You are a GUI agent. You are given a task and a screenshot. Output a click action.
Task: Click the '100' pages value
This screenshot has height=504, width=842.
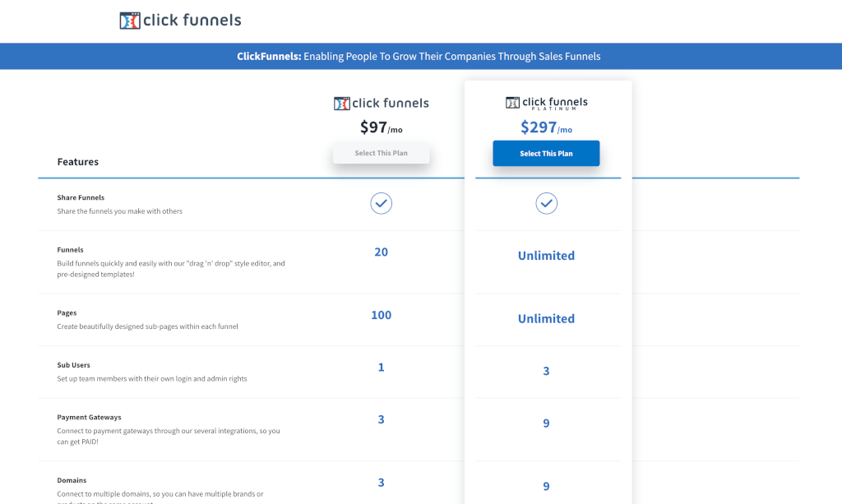pyautogui.click(x=382, y=315)
